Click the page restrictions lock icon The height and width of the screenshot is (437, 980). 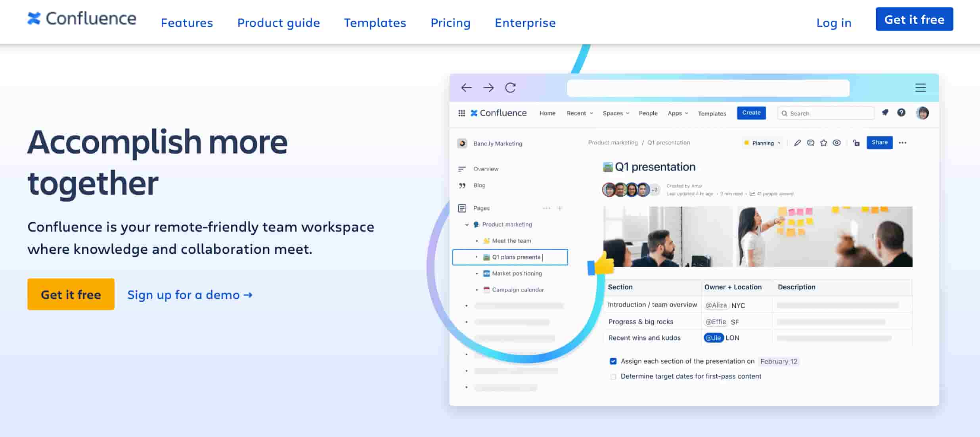(856, 143)
